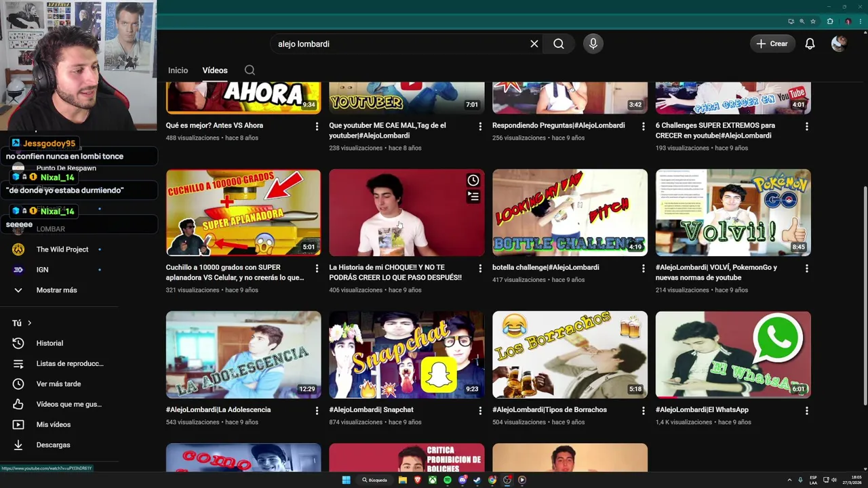The image size is (868, 488).
Task: Play Cuchillo a 100000 grados thumbnail
Action: click(x=243, y=212)
